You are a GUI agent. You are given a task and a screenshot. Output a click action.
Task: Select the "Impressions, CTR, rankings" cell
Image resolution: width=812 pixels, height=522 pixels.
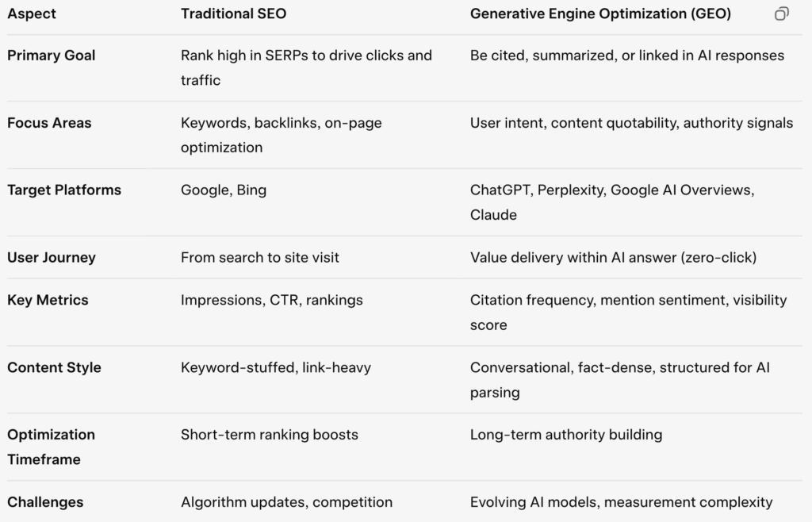[x=271, y=300]
